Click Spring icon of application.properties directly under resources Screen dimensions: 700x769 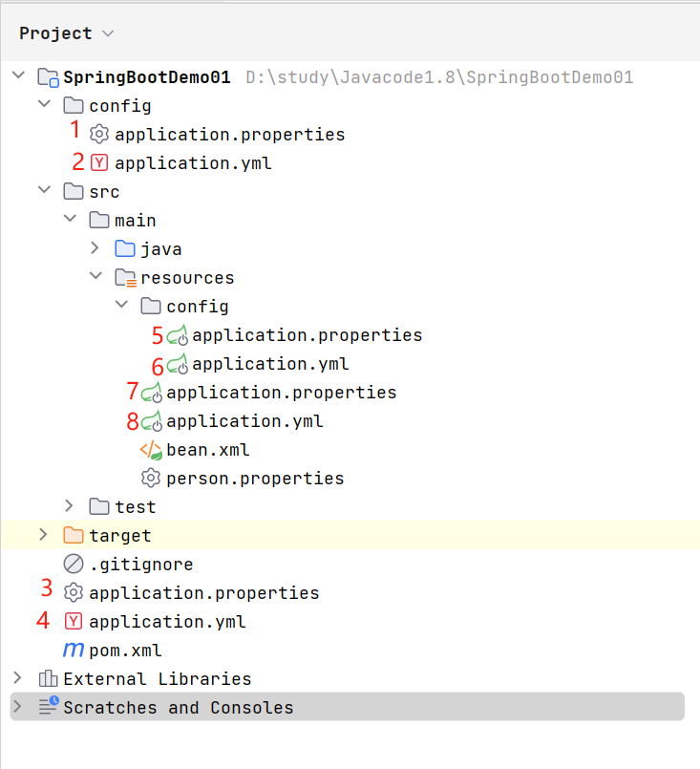pos(152,393)
